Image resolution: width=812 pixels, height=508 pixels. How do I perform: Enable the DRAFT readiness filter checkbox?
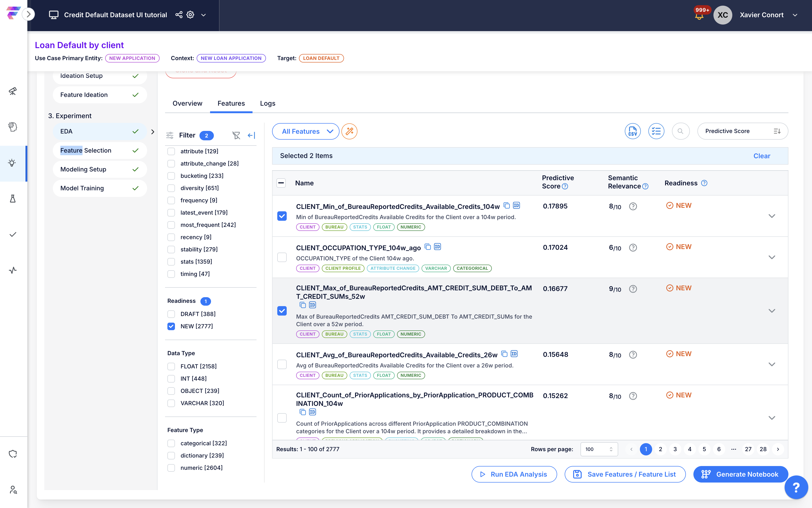click(x=171, y=314)
